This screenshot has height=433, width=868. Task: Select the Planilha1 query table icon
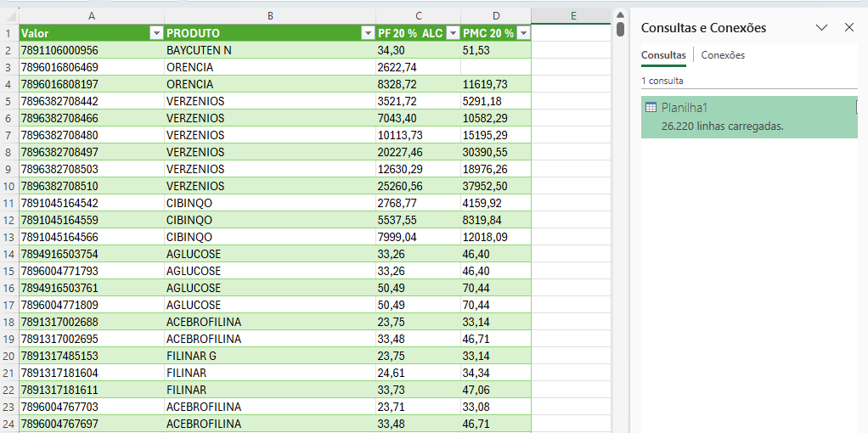[x=651, y=108]
